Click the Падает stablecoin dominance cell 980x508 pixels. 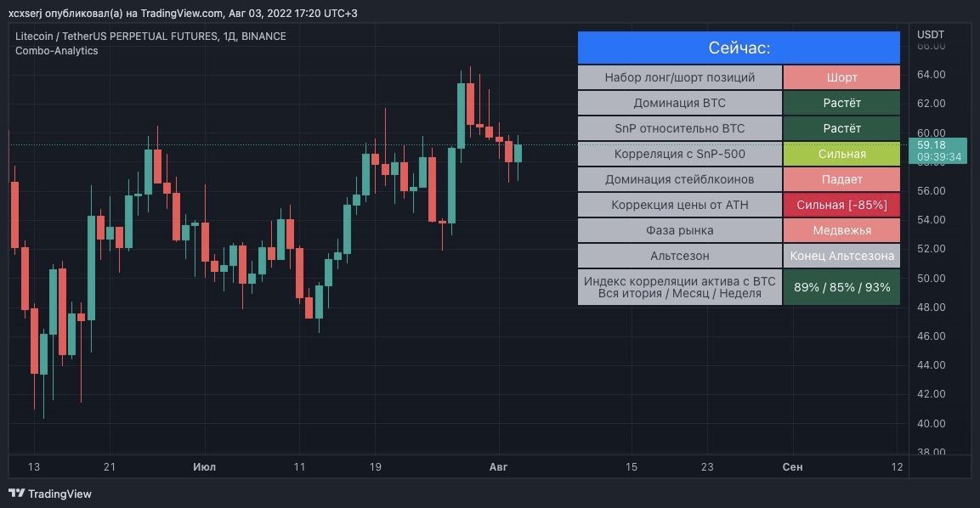point(841,179)
